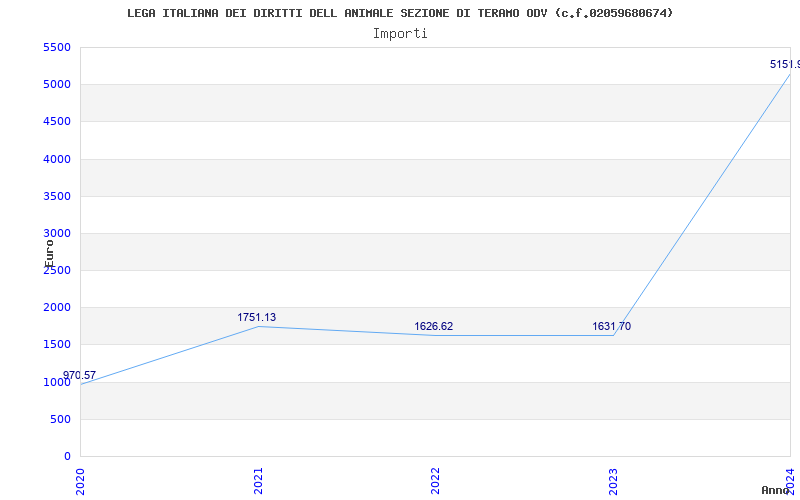
Task: Click the 2022 x-axis label
Action: click(435, 482)
